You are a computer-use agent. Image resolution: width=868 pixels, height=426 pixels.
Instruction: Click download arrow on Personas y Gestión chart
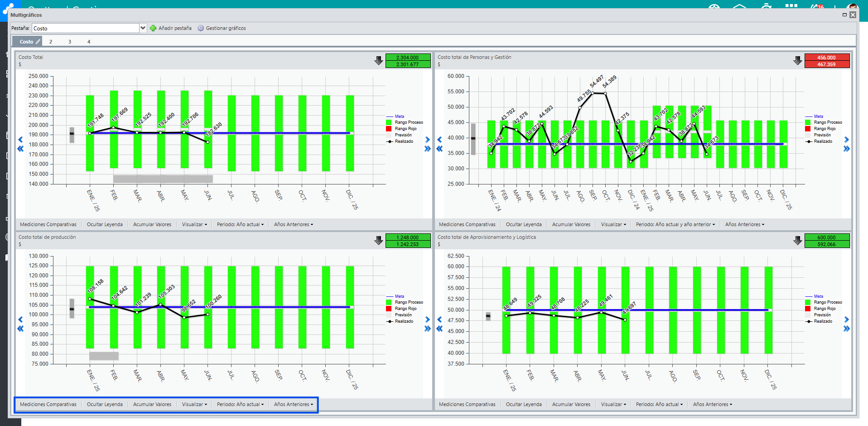[798, 61]
